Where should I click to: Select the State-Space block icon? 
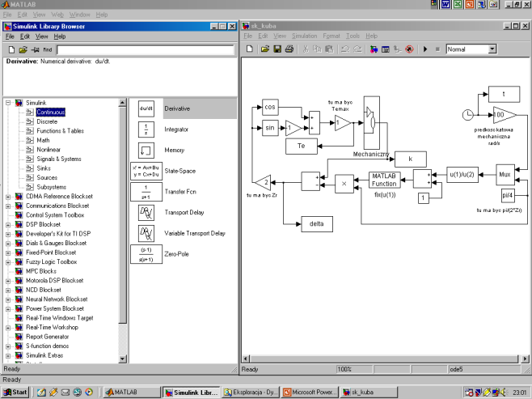click(146, 171)
